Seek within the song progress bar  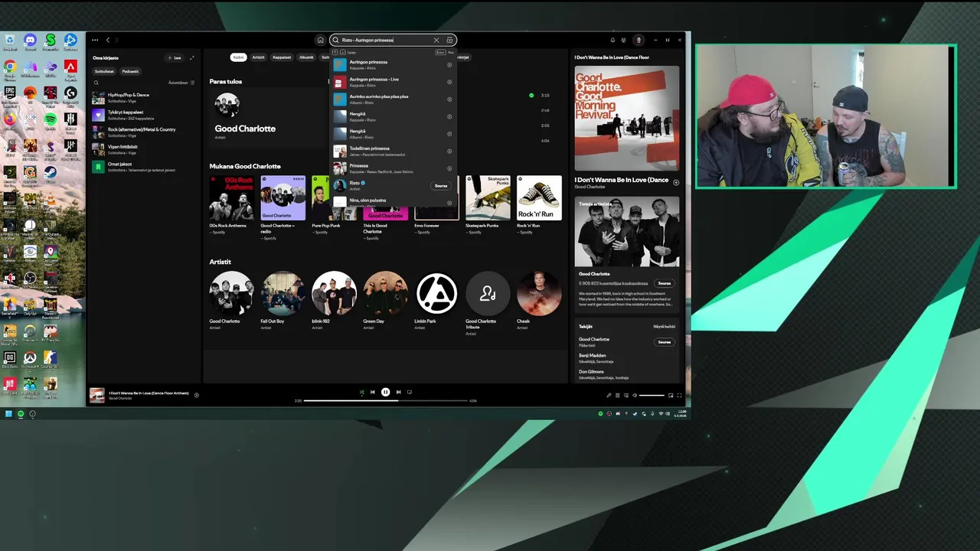click(385, 400)
